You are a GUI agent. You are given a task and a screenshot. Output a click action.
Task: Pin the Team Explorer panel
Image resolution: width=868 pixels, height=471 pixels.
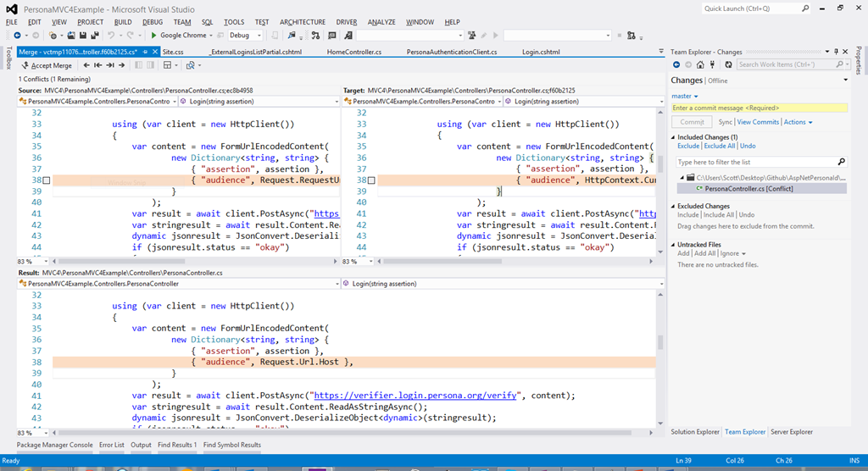(x=836, y=52)
